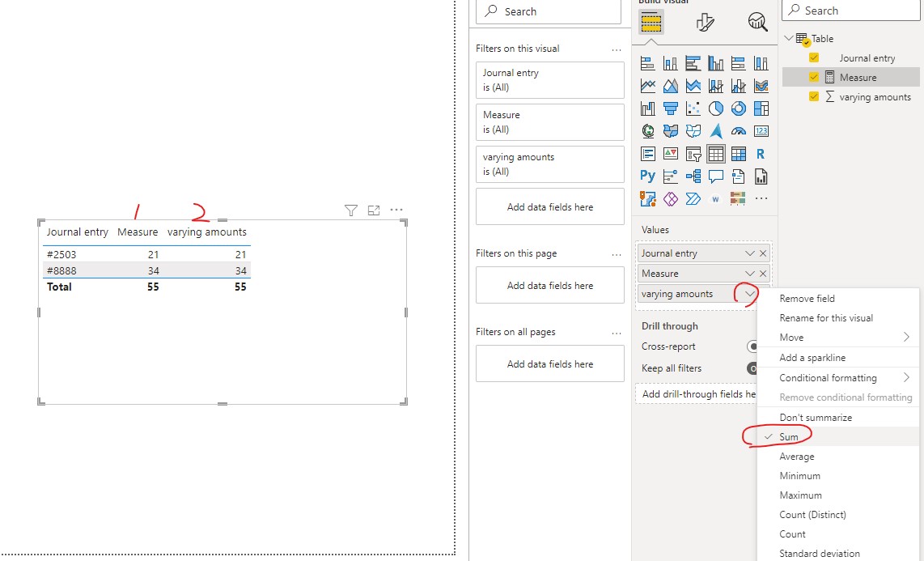Select the Donut chart visual
Screen dimensions: 924x561
739,108
